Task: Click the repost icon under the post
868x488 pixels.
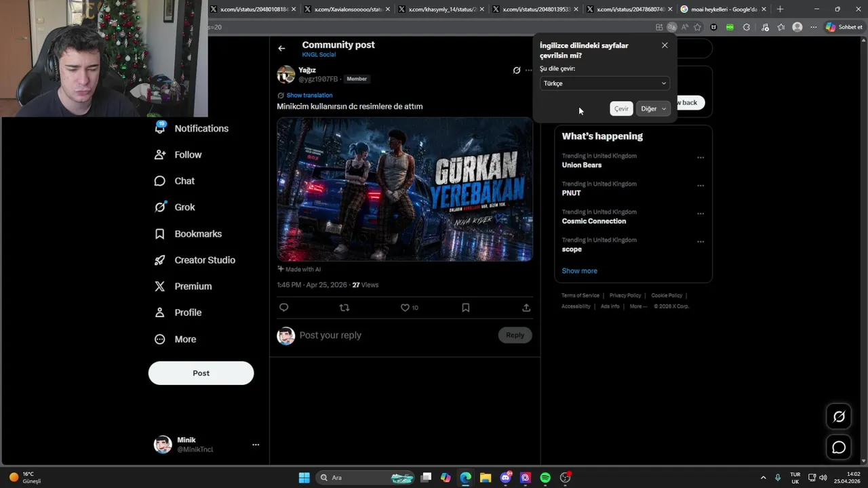Action: [344, 308]
